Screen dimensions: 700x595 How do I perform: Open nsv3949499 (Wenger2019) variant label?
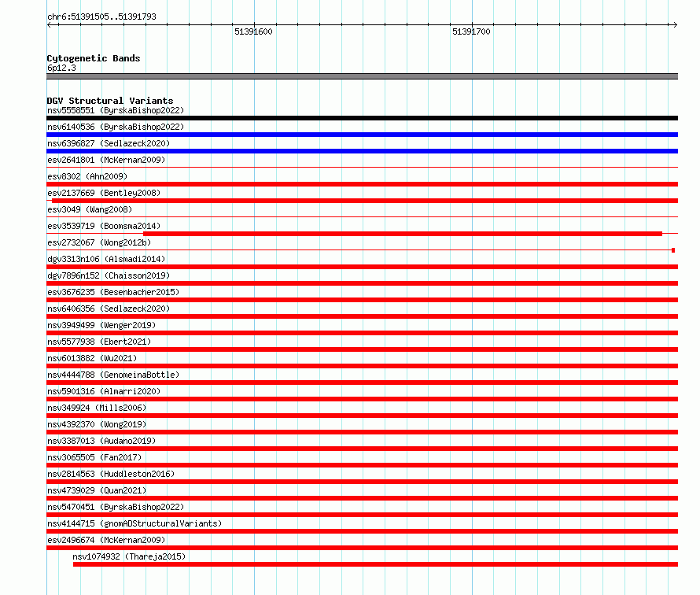tap(101, 325)
